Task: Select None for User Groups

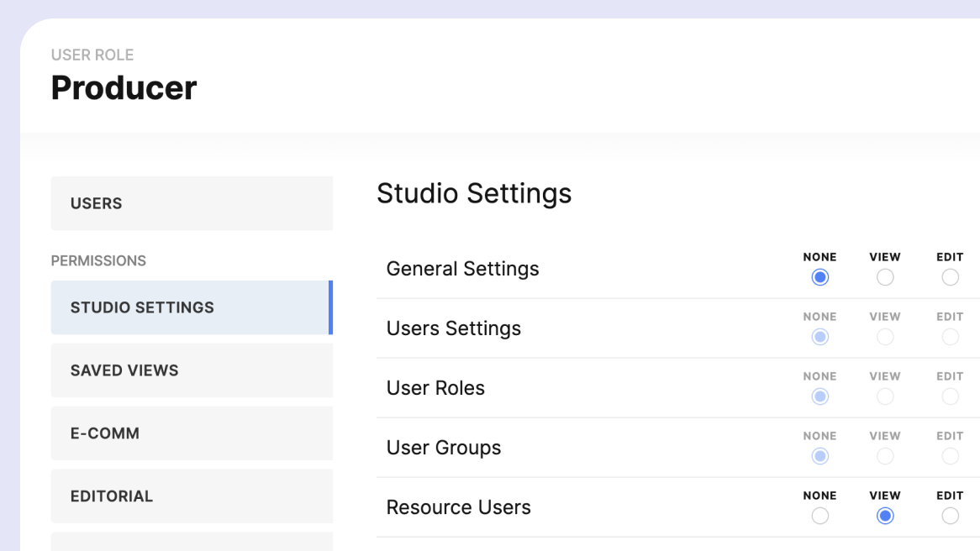Action: pos(820,456)
